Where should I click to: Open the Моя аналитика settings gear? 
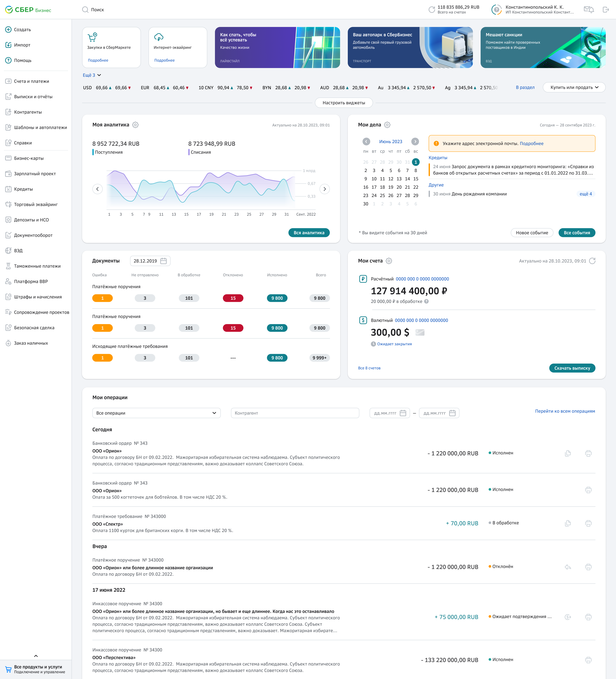coord(135,125)
